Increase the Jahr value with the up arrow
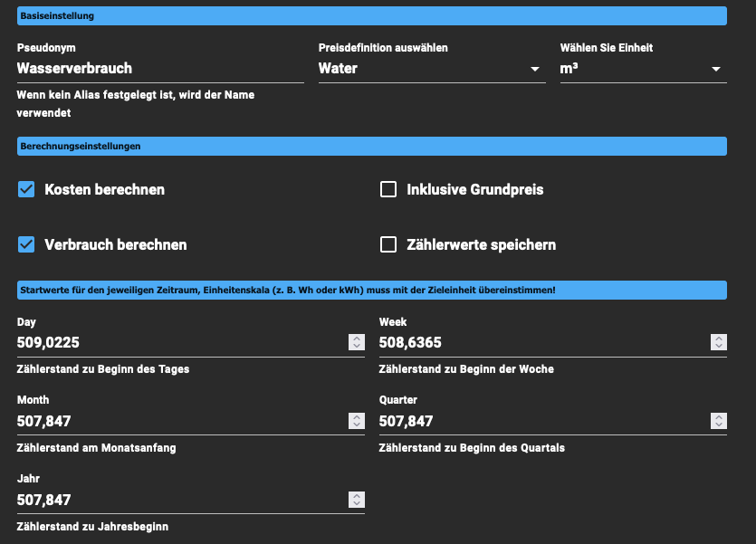The width and height of the screenshot is (756, 544). (x=357, y=495)
